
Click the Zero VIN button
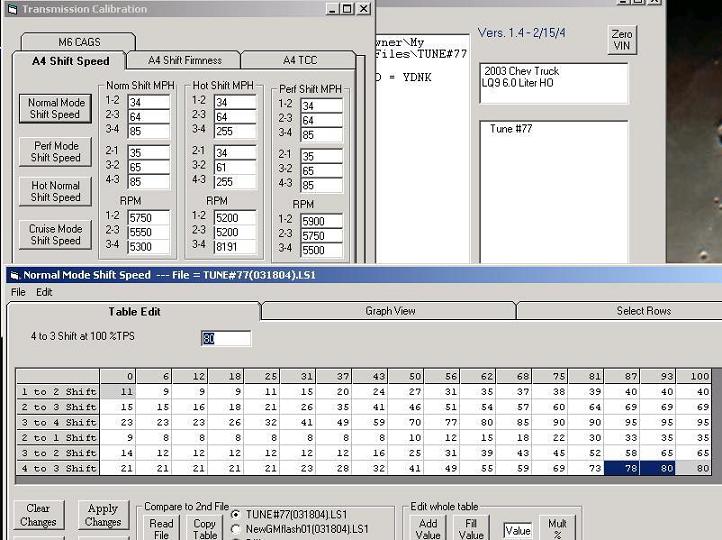point(621,40)
